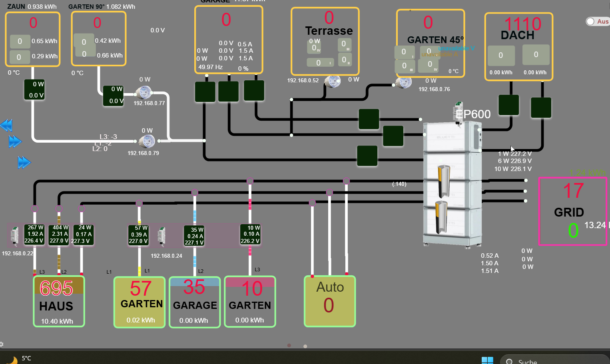Open the Terrasse smart plug 192.168.0.52
Viewport: 610px width, 364px height.
click(332, 82)
